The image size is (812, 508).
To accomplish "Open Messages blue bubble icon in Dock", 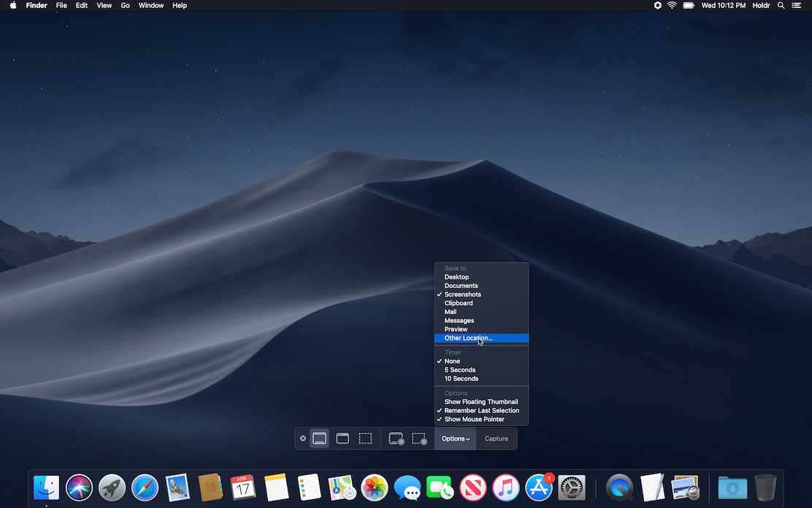I will (x=407, y=488).
